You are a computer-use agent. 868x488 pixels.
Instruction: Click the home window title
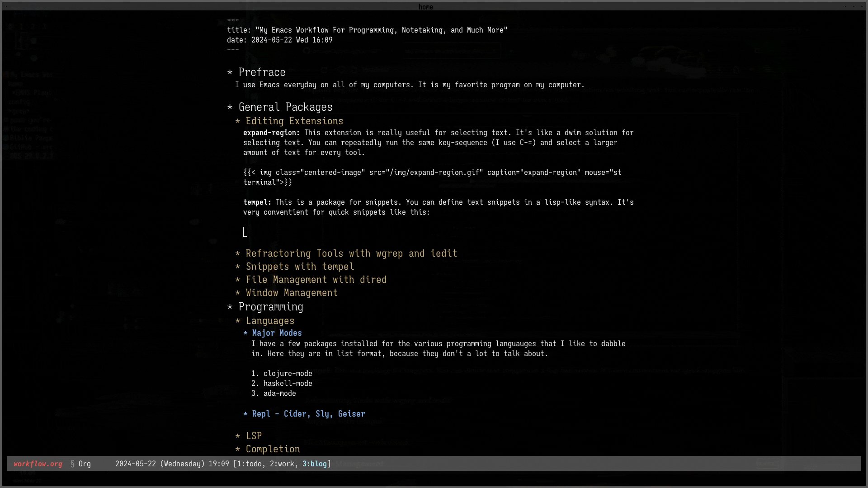tap(426, 7)
